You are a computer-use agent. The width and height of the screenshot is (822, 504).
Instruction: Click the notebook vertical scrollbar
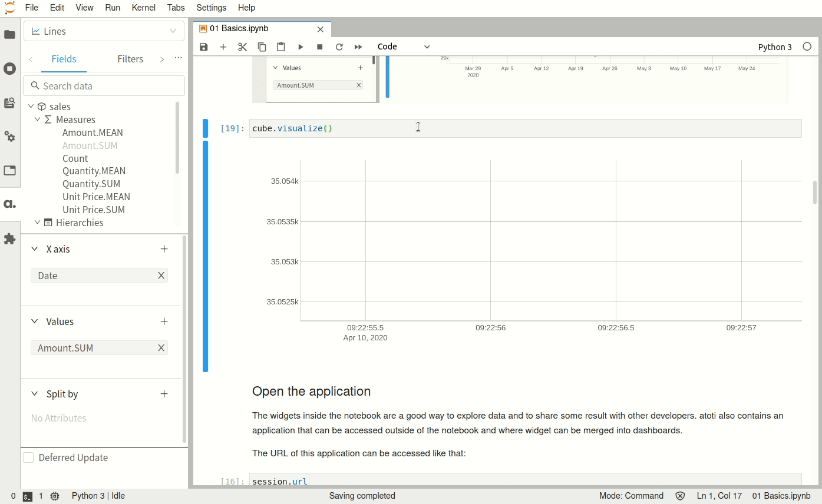815,193
